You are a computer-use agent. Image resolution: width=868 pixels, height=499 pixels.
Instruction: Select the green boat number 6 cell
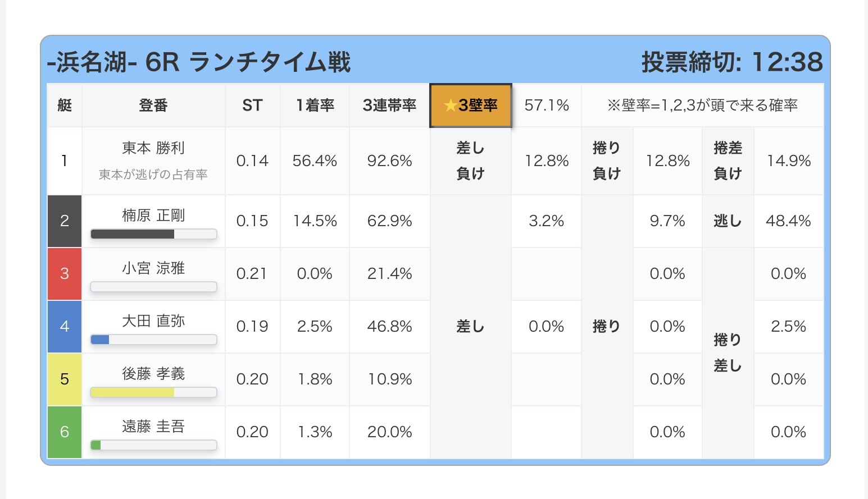[65, 432]
